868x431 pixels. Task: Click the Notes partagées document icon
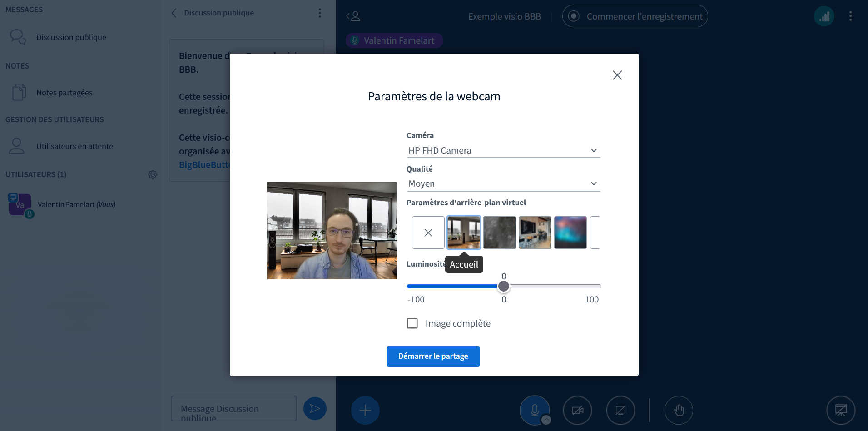(x=19, y=92)
